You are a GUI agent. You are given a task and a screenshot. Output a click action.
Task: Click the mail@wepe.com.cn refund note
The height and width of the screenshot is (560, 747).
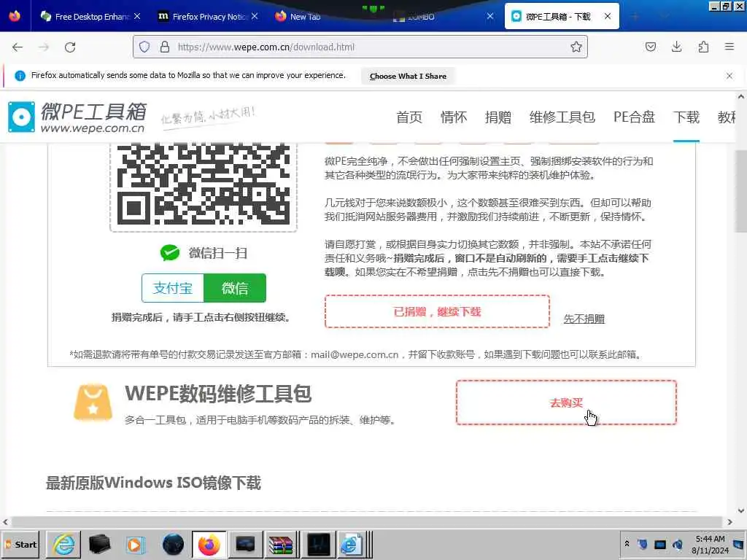pyautogui.click(x=356, y=354)
